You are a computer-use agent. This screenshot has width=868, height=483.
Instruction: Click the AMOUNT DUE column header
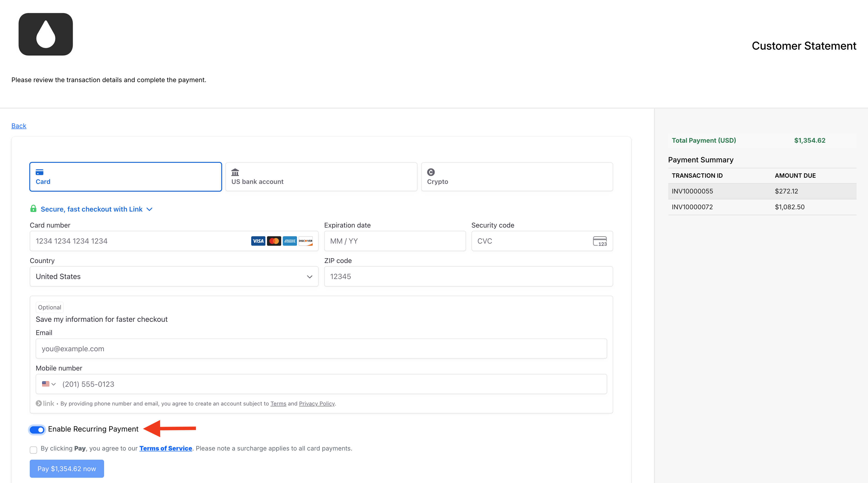point(795,175)
